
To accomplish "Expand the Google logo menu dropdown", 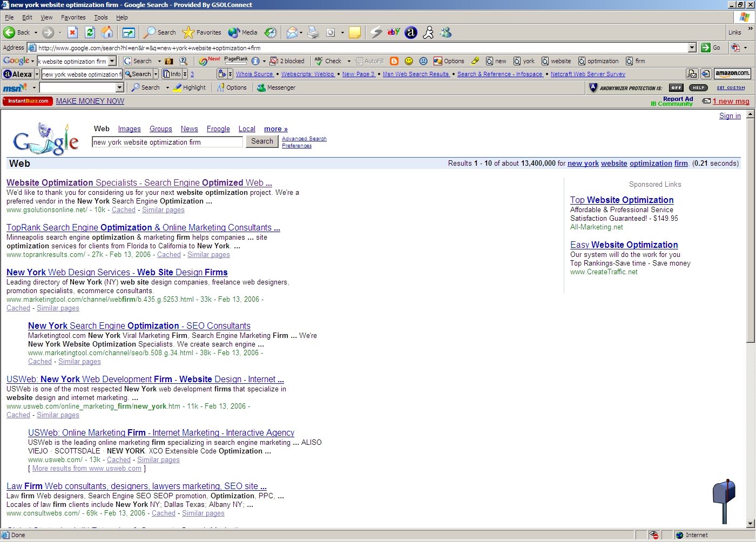I will tap(32, 61).
